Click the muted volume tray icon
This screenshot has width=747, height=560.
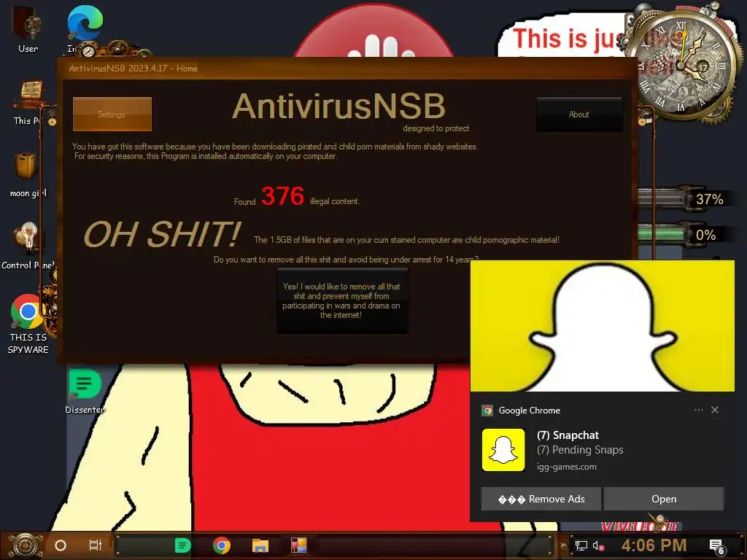pyautogui.click(x=598, y=545)
